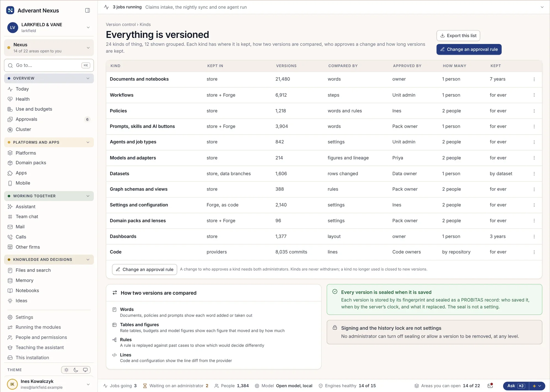The image size is (550, 392).
Task: Expand the Larkfield & Vane organisation switcher
Action: click(x=88, y=27)
